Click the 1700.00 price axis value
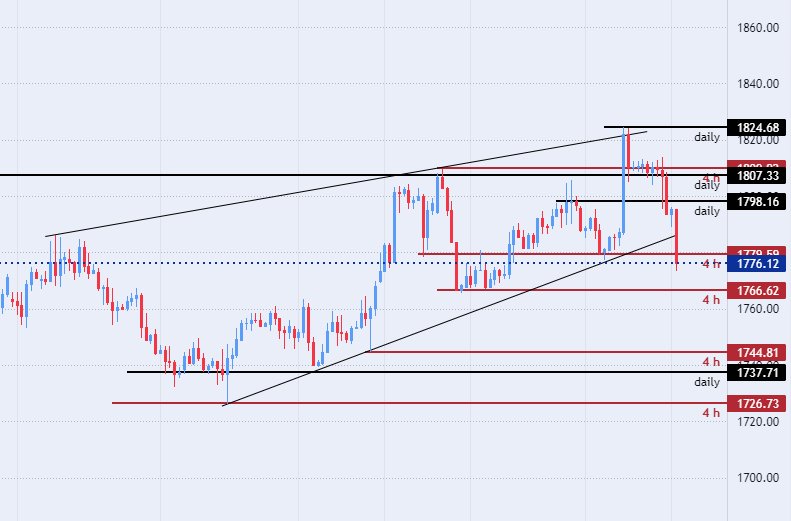 pos(758,478)
